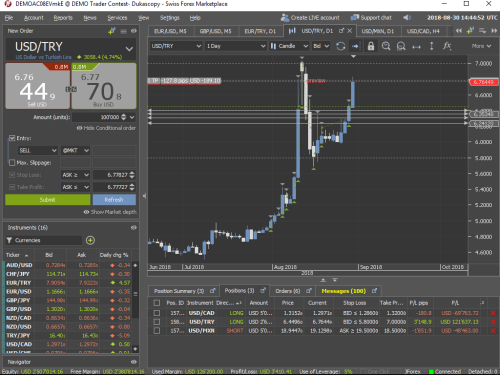Mute sounds with the speaker icon
Viewport: 500px width, 375px height.
click(407, 18)
